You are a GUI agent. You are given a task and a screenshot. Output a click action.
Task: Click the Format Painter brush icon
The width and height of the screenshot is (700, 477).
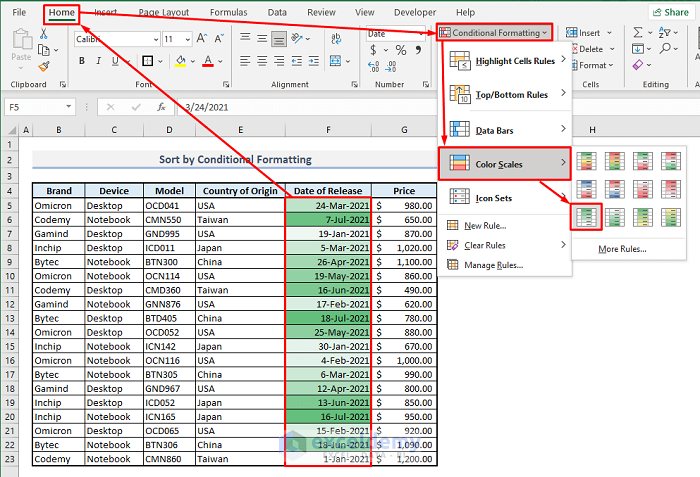pos(43,67)
